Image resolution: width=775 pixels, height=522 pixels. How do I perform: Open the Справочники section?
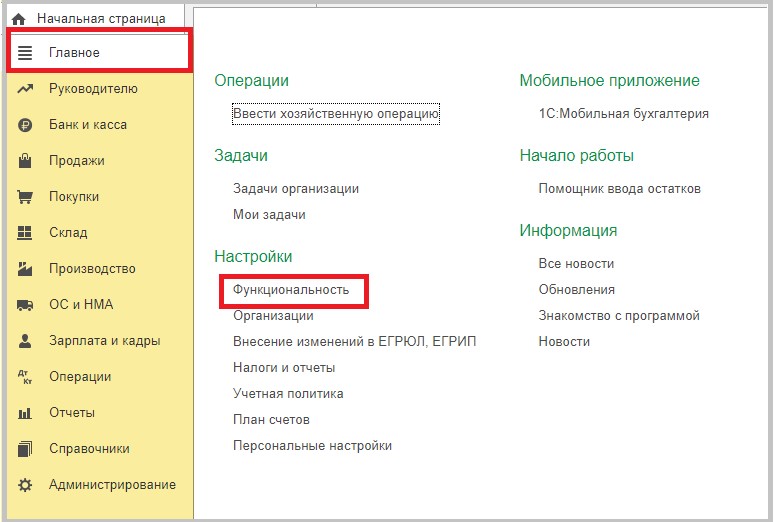pos(89,449)
